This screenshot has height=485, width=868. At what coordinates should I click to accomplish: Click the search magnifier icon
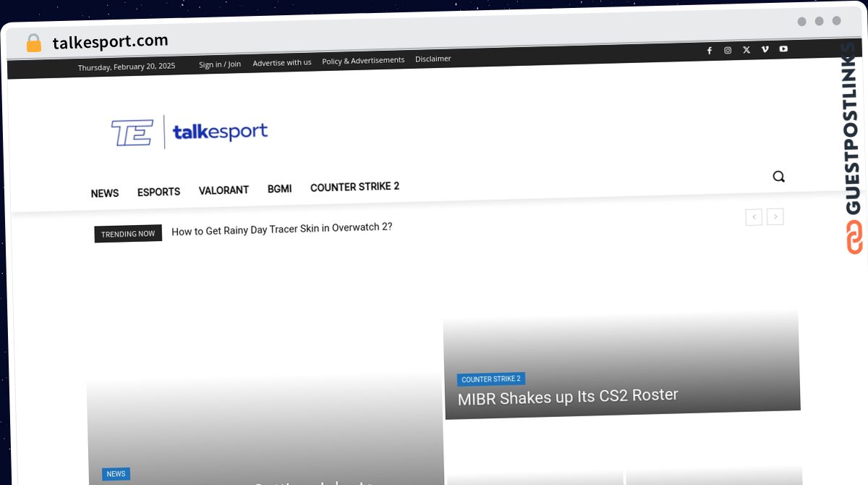pyautogui.click(x=778, y=176)
